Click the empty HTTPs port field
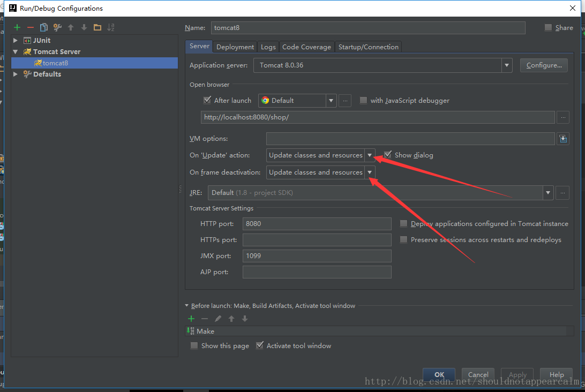 tap(317, 240)
